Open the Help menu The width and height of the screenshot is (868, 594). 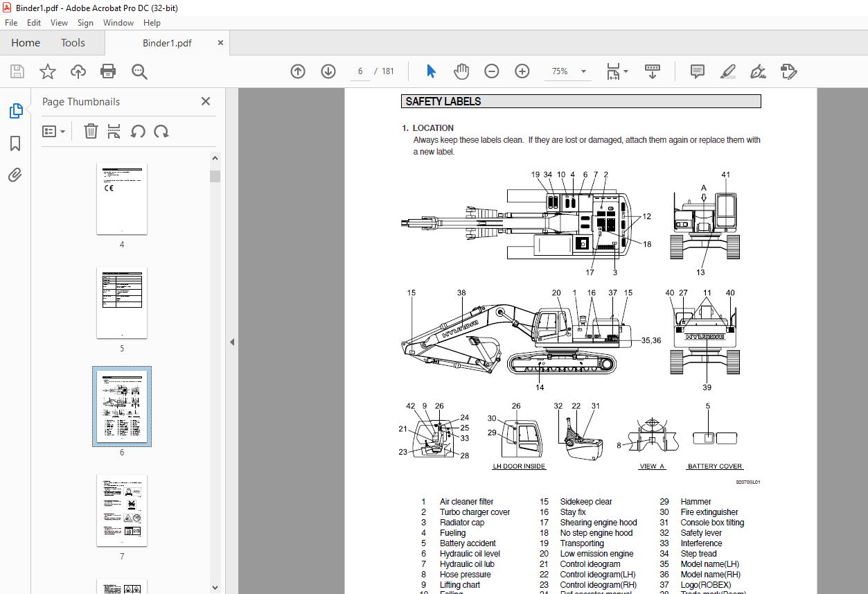pos(152,23)
